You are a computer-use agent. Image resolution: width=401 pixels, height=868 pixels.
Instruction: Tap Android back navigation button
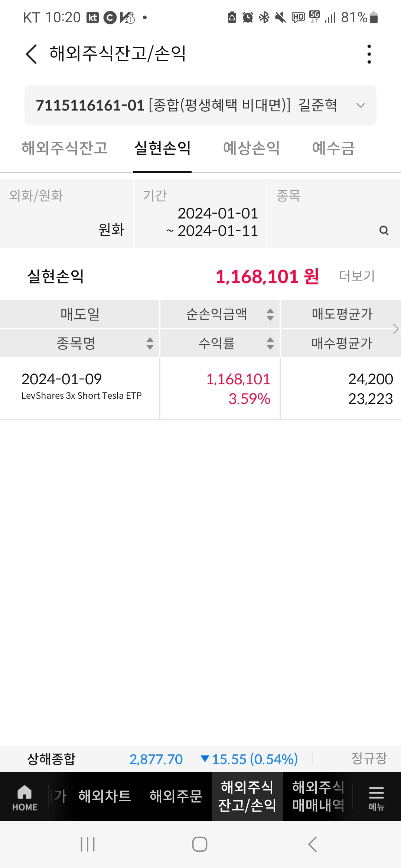pos(313,844)
